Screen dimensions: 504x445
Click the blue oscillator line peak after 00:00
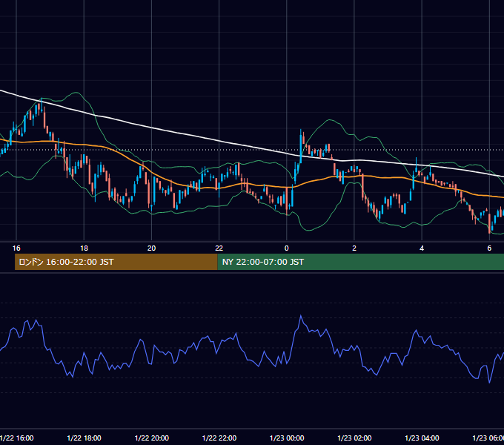[x=301, y=317]
